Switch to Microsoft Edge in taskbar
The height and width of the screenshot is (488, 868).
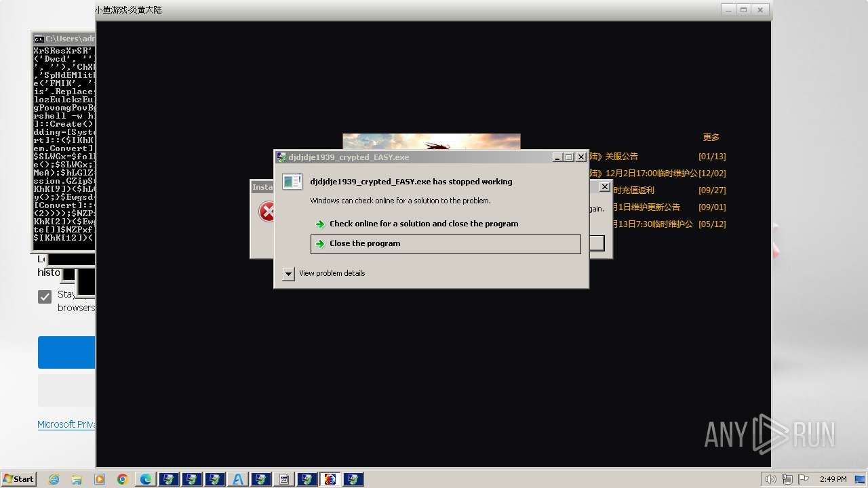(x=146, y=479)
